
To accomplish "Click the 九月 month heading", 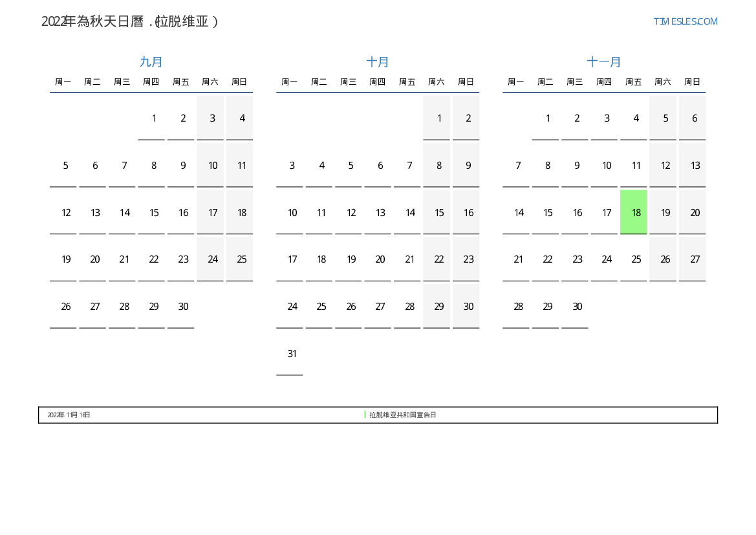I will pos(151,62).
